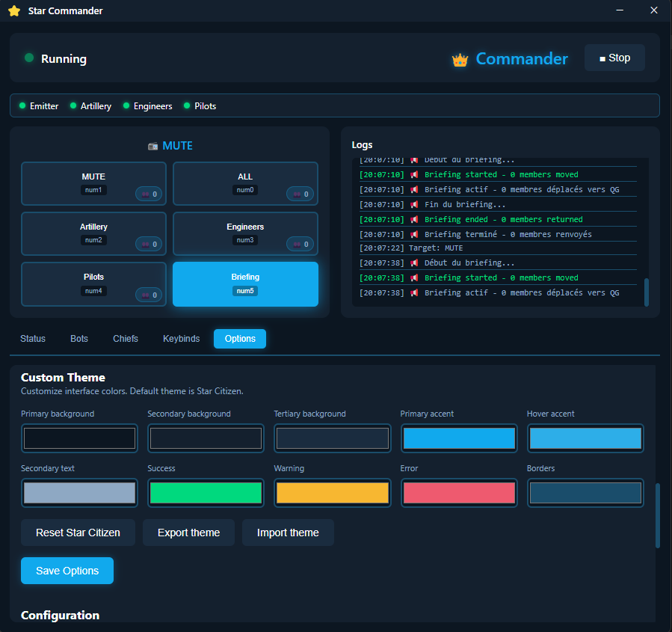Click the 'Custom Theme' heading
The height and width of the screenshot is (632, 672).
tap(63, 377)
